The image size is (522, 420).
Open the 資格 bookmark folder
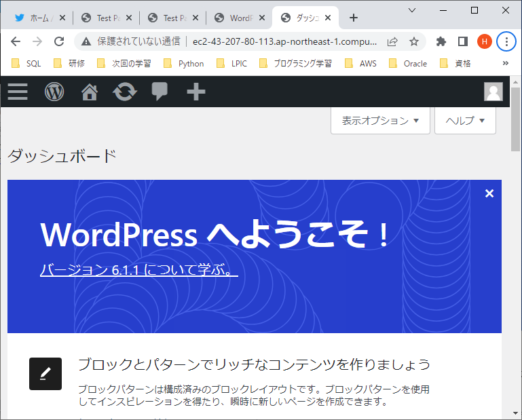(x=455, y=64)
